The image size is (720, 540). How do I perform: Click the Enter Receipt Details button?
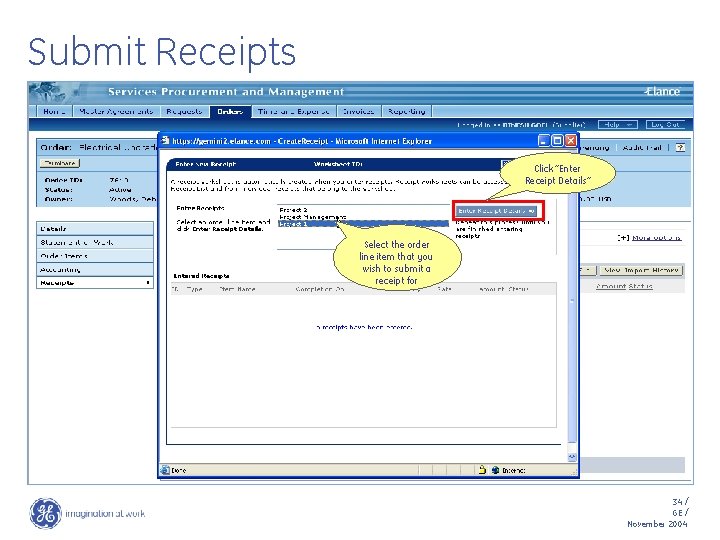[496, 211]
